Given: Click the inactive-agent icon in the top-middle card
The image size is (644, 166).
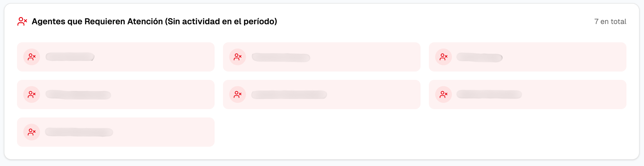Looking at the screenshot, I should [x=238, y=57].
